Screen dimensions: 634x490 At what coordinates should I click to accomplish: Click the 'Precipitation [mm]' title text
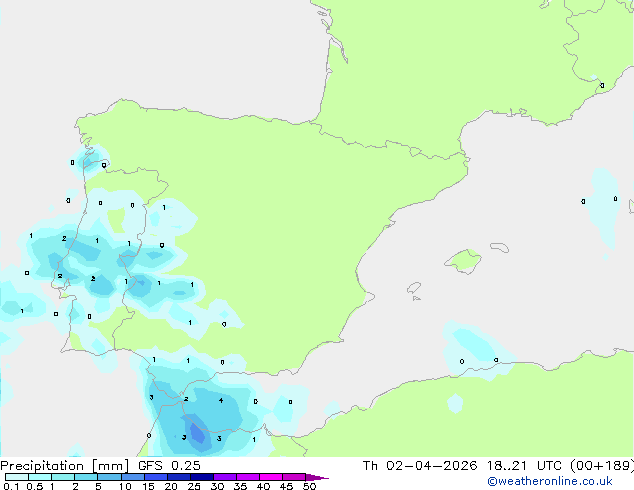[x=65, y=466]
